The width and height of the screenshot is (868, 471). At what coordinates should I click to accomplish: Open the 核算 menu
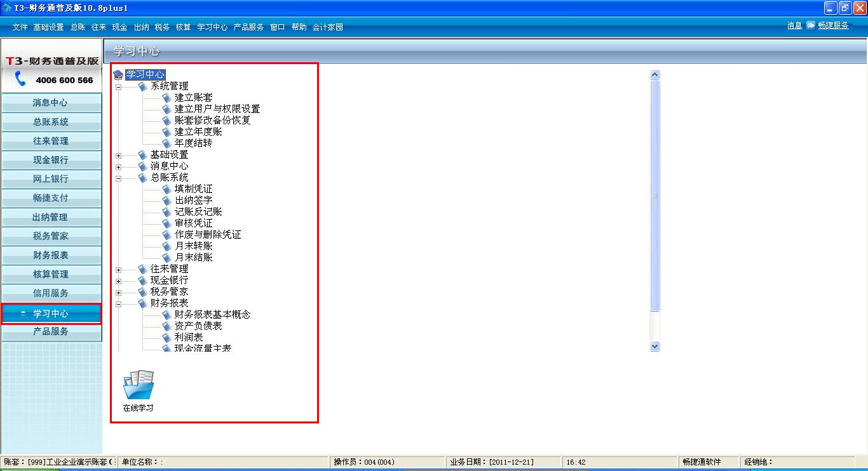[x=183, y=27]
